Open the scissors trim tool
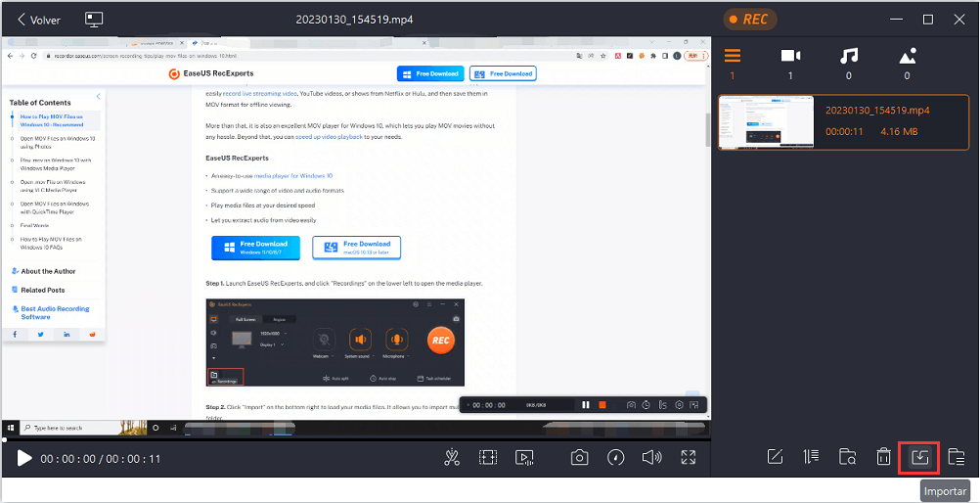Viewport: 980px width, 503px height. tap(451, 457)
